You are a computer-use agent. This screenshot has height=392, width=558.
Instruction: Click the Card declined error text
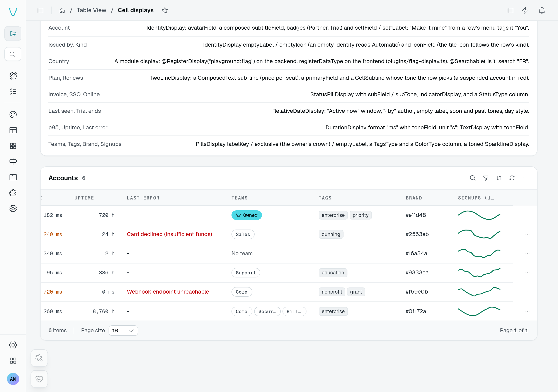pos(169,234)
